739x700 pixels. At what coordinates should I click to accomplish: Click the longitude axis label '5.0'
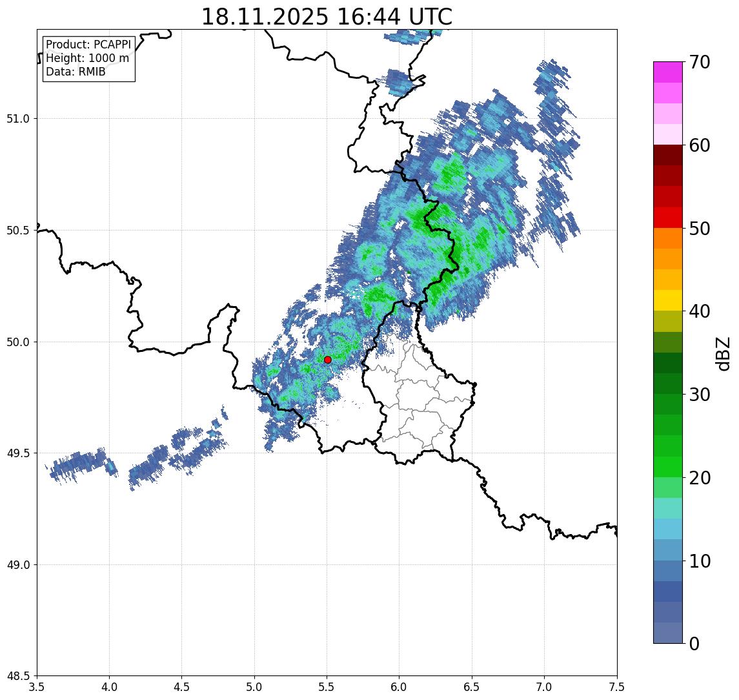(254, 687)
